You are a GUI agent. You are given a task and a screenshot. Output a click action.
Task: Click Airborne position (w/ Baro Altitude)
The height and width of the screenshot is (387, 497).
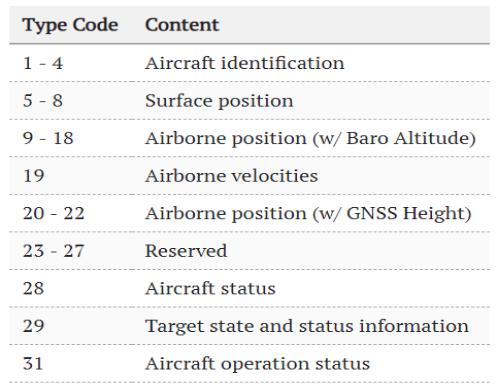pyautogui.click(x=310, y=138)
